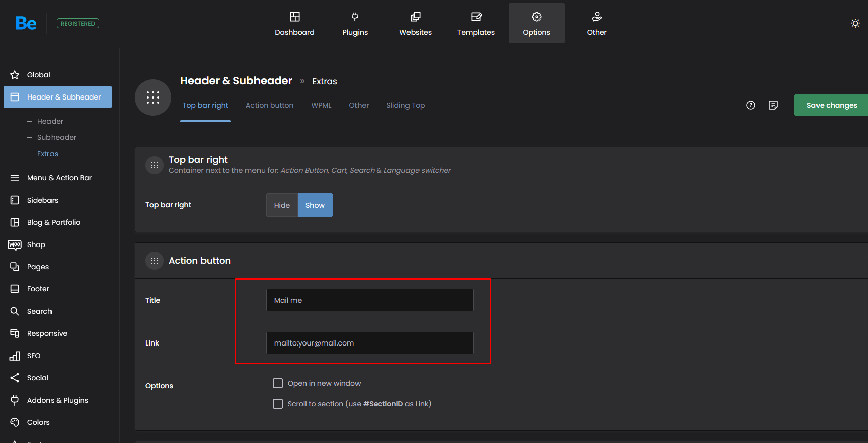This screenshot has height=443, width=868.
Task: Enable Open in new window checkbox
Action: coord(278,383)
